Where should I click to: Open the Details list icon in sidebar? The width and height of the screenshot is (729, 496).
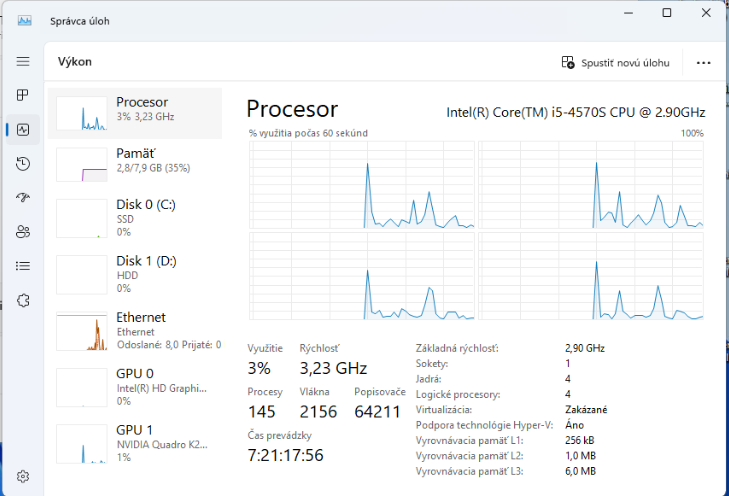pos(23,266)
